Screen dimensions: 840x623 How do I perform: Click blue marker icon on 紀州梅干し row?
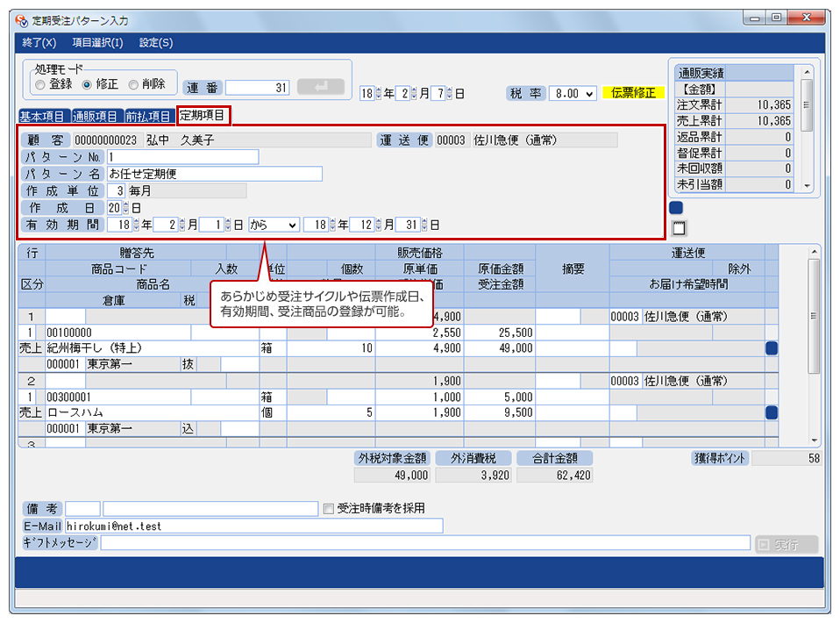pyautogui.click(x=772, y=348)
